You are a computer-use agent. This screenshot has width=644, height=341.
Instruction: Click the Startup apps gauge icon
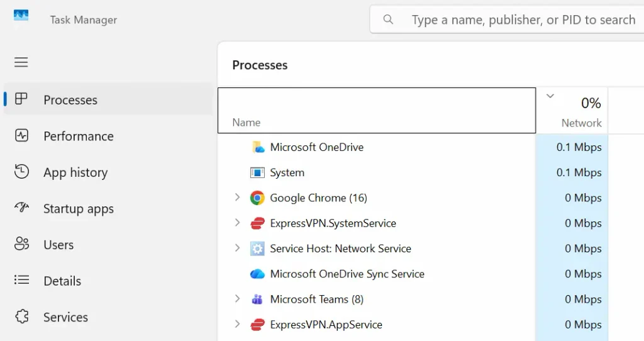(21, 207)
